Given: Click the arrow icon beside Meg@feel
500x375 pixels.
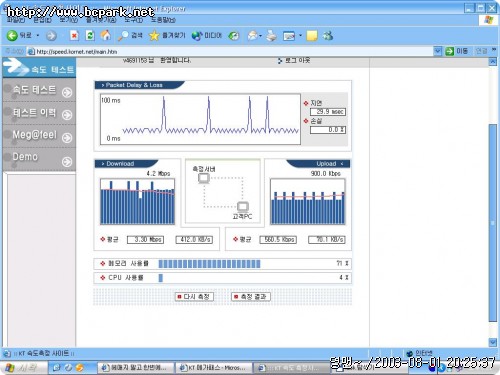Looking at the screenshot, I should click(x=67, y=137).
